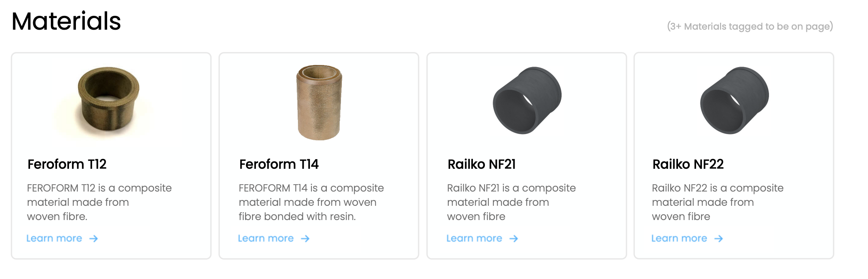Open the Feroform T14 cylinder image
The image size is (868, 279).
point(319,103)
